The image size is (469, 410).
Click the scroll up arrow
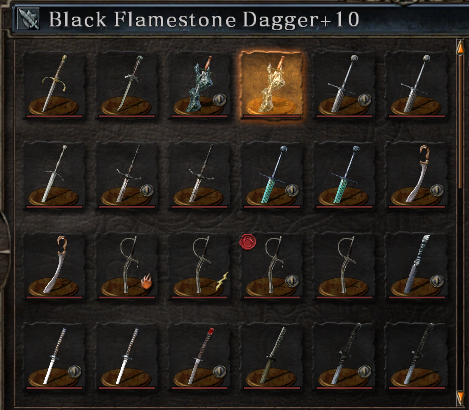click(460, 48)
